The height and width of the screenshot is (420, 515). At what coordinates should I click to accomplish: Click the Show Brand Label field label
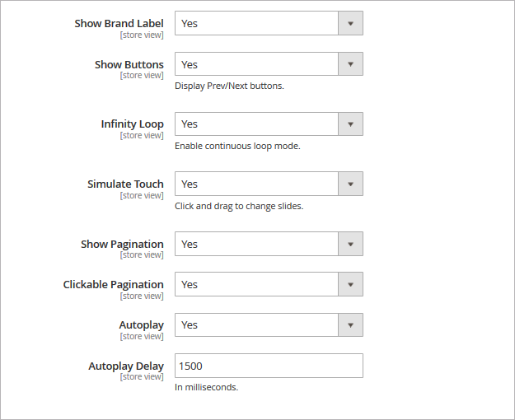tap(119, 23)
